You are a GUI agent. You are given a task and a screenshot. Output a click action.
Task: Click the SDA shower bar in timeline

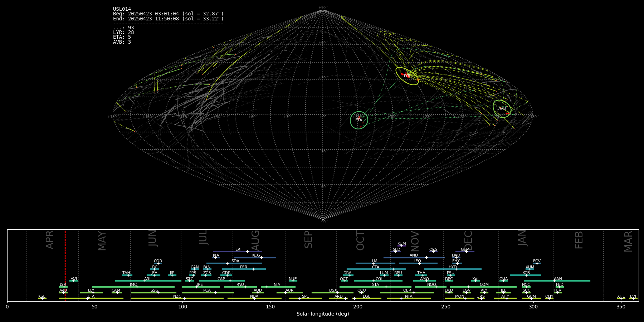[x=234, y=263]
